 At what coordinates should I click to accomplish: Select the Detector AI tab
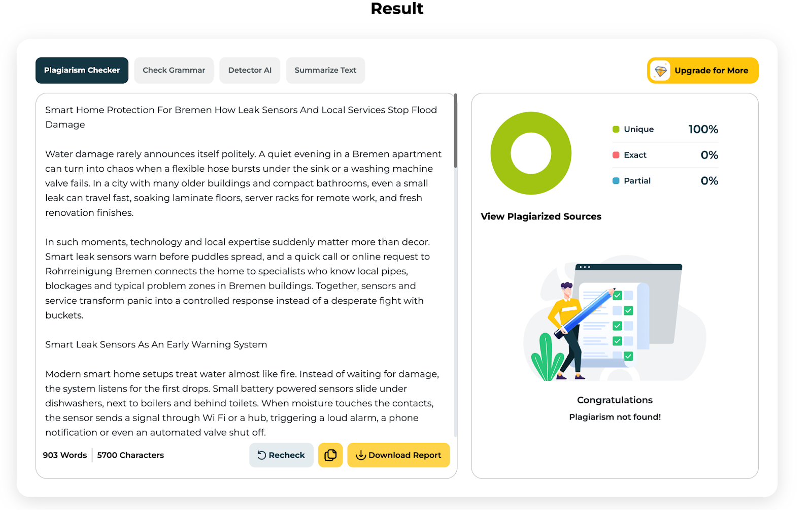(250, 70)
